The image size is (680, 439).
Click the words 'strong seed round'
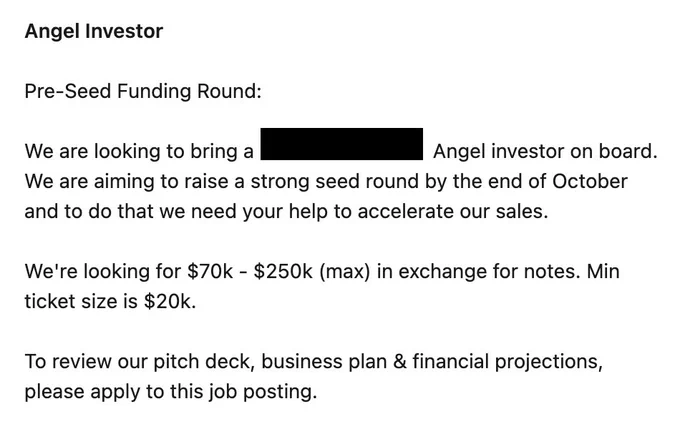(x=334, y=181)
